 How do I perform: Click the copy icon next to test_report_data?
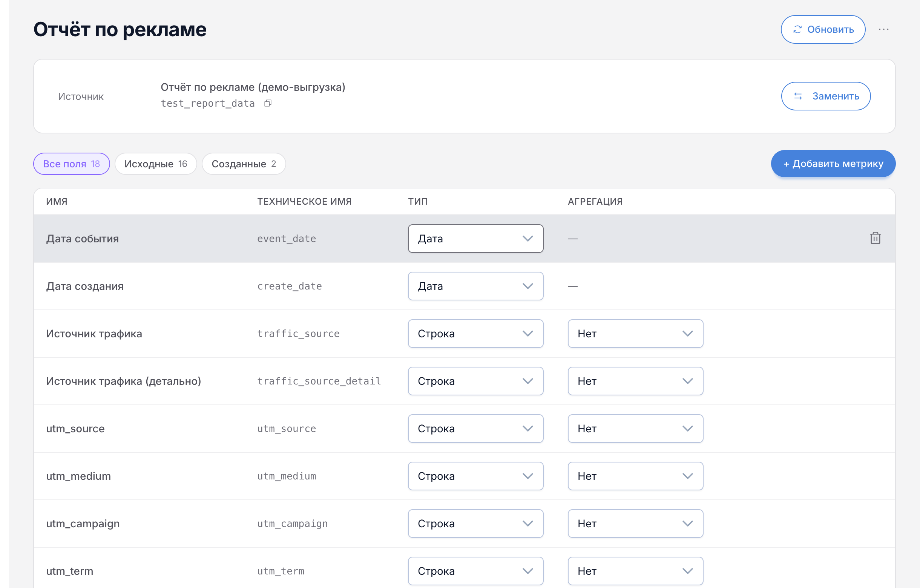click(268, 103)
